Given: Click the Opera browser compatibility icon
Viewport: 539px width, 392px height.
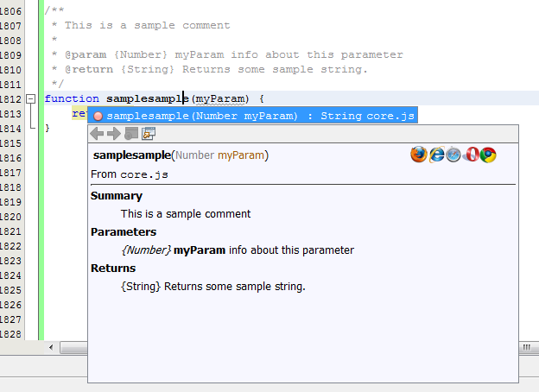Looking at the screenshot, I should coord(472,155).
